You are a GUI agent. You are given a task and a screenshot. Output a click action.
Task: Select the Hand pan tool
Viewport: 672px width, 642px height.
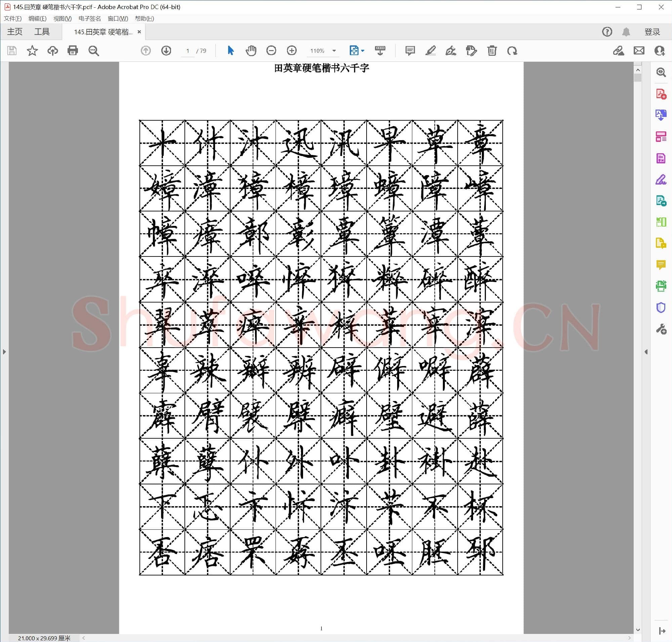251,51
